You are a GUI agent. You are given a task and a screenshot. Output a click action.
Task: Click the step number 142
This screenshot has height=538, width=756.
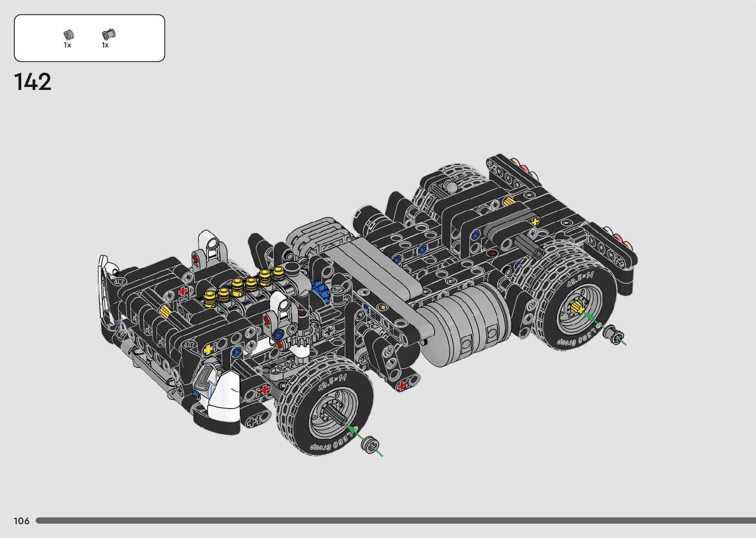[33, 82]
